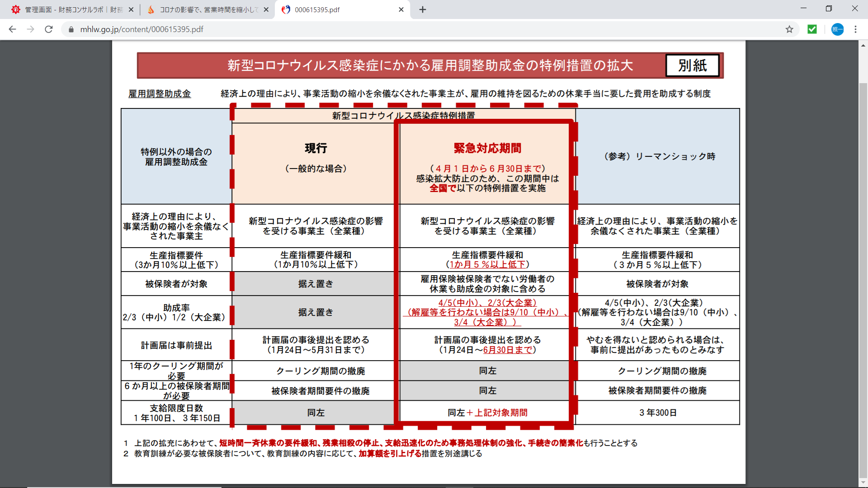Viewport: 868px width, 488px height.
Task: Open a new browser tab
Action: pyautogui.click(x=423, y=9)
